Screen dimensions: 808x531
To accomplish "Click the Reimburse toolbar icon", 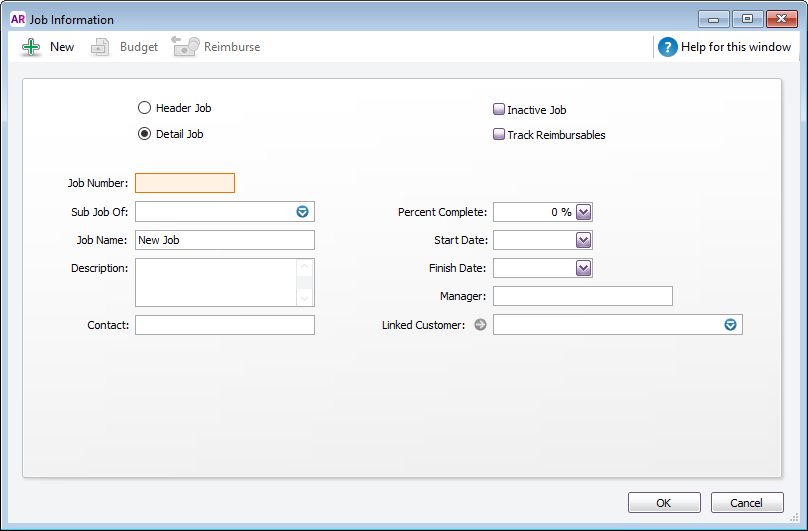I will pyautogui.click(x=186, y=46).
